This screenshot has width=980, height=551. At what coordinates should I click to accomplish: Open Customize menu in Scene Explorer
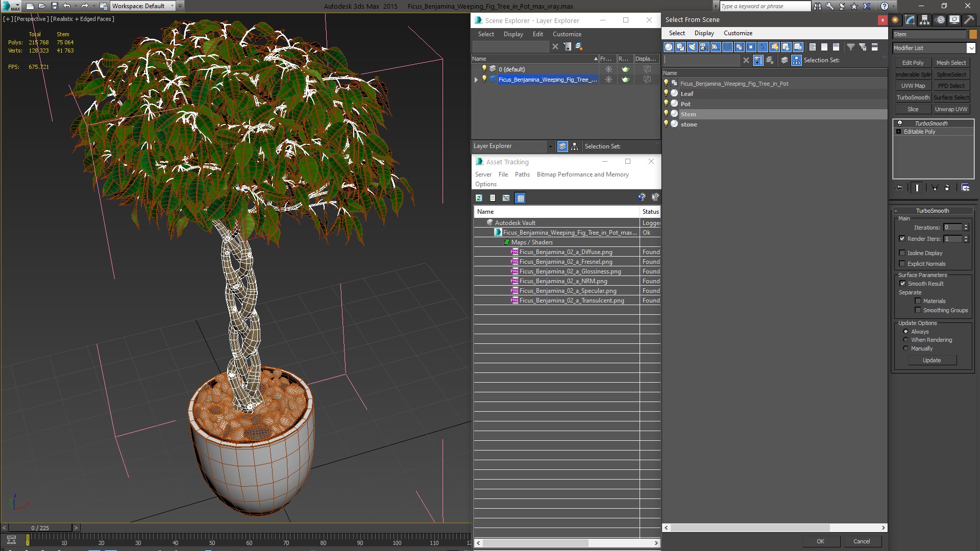[567, 34]
